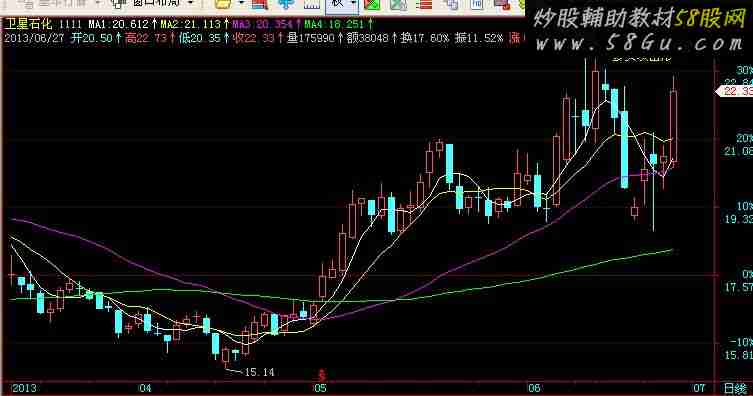Click the red horizontal lines toolbar icon
The height and width of the screenshot is (396, 753).
424,4
